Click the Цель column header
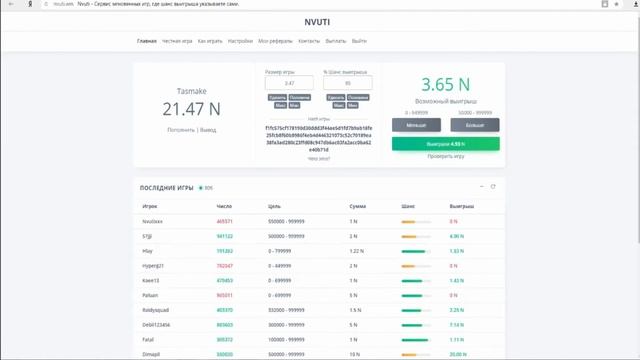The height and width of the screenshot is (360, 640). coord(274,207)
